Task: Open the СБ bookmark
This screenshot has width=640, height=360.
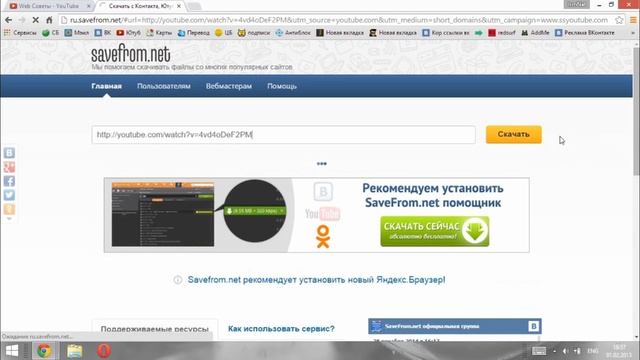Action: click(x=51, y=33)
